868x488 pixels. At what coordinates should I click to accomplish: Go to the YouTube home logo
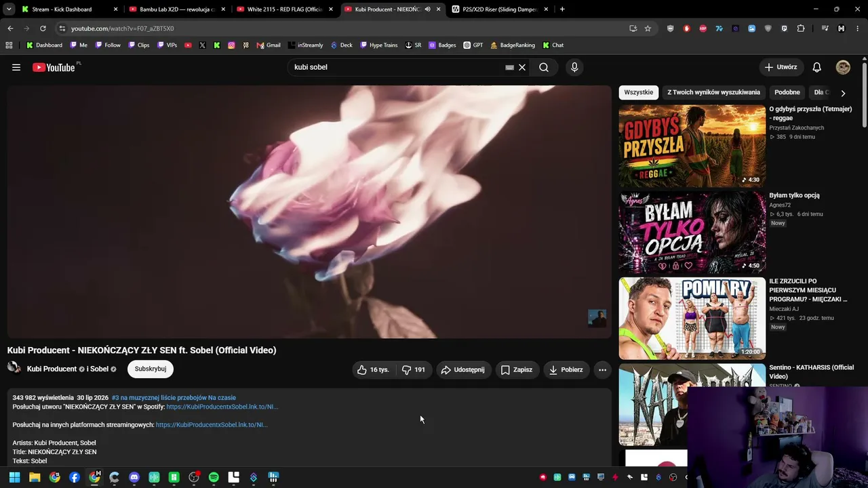pyautogui.click(x=54, y=67)
